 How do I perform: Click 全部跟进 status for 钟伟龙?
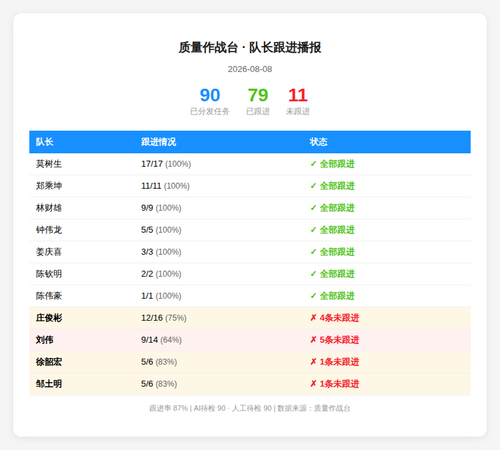tap(332, 230)
